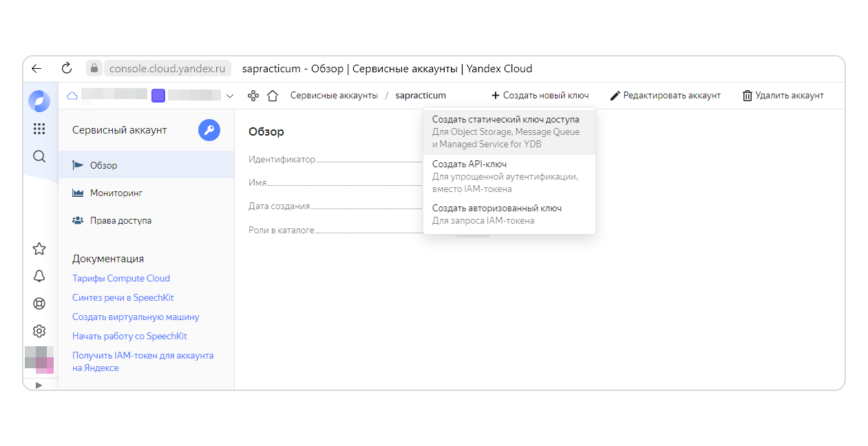Expand the sidebar with the triangle arrow

[x=39, y=385]
